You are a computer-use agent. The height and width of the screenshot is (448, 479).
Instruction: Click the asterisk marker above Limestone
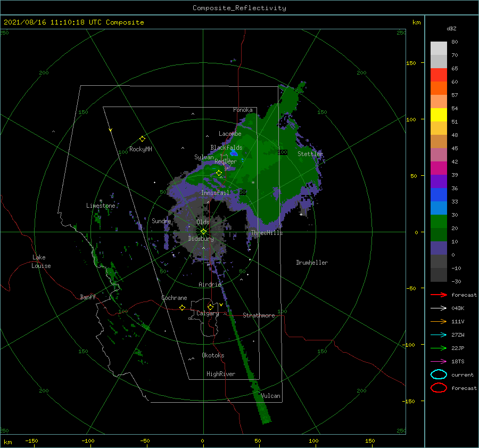101,201
